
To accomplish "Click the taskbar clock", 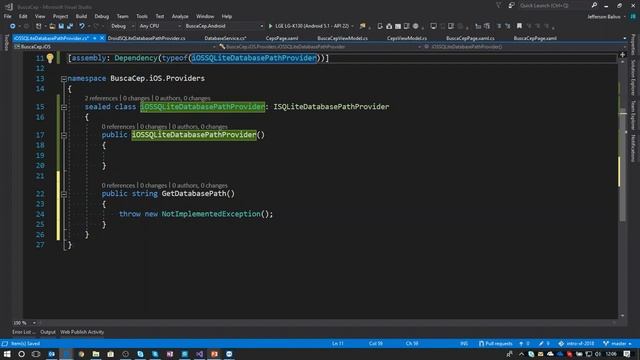I will 611,354.
